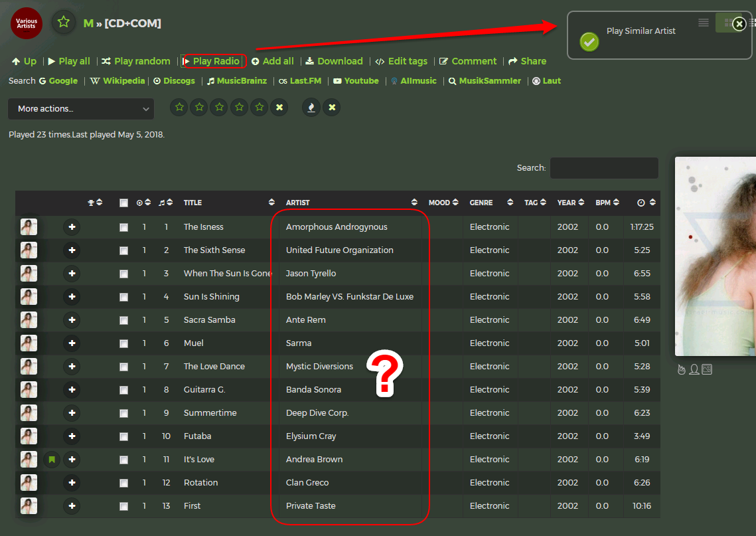756x536 pixels.
Task: Click the person icon below album cover
Action: click(694, 369)
